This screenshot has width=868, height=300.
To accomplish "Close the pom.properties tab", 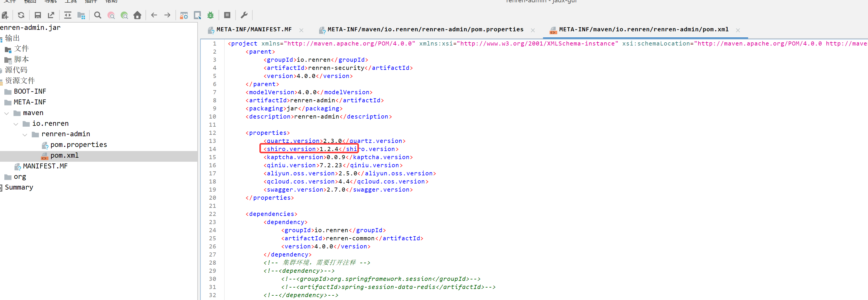I will 533,30.
